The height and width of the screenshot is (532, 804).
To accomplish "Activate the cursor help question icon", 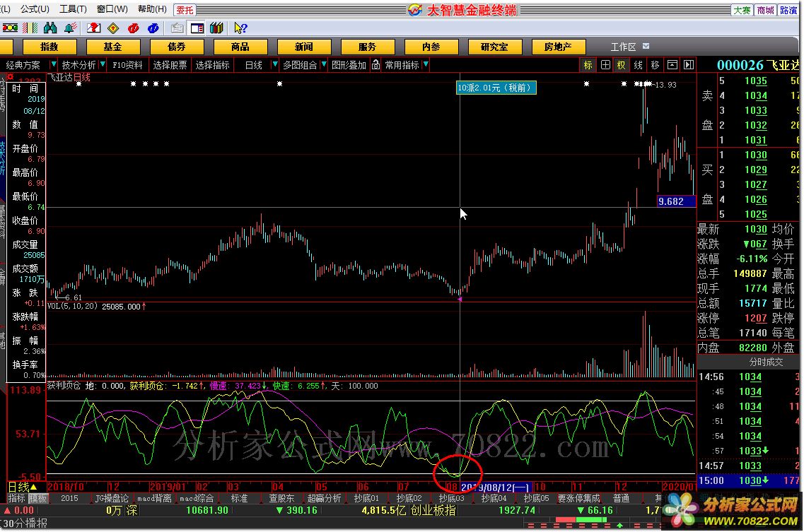I will pyautogui.click(x=240, y=28).
